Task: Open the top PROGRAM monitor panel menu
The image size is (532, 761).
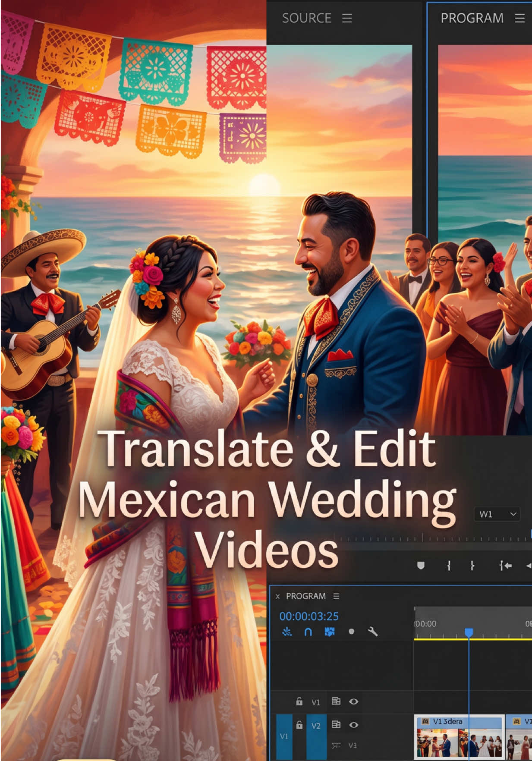Action: pyautogui.click(x=519, y=18)
